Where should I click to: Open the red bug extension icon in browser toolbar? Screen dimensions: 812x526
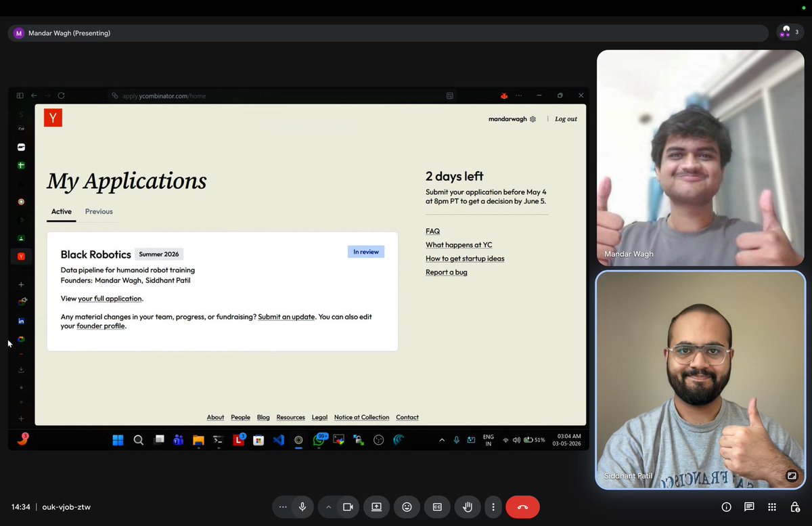pos(504,95)
